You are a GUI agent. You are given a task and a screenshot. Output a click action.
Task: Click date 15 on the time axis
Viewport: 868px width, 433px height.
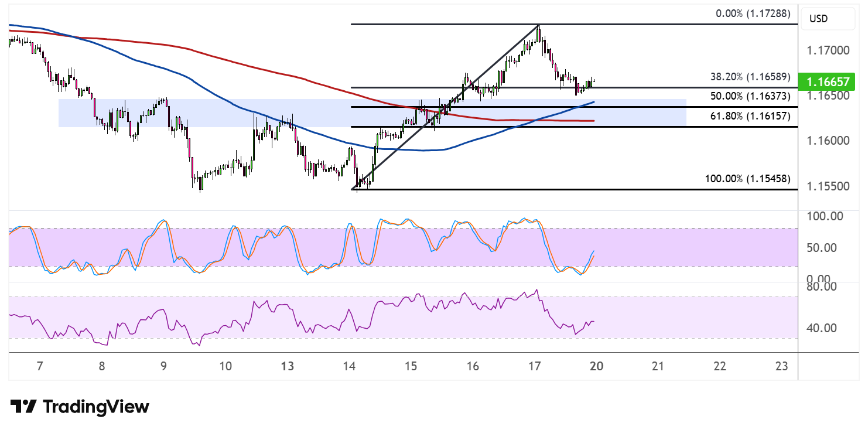[x=411, y=367]
